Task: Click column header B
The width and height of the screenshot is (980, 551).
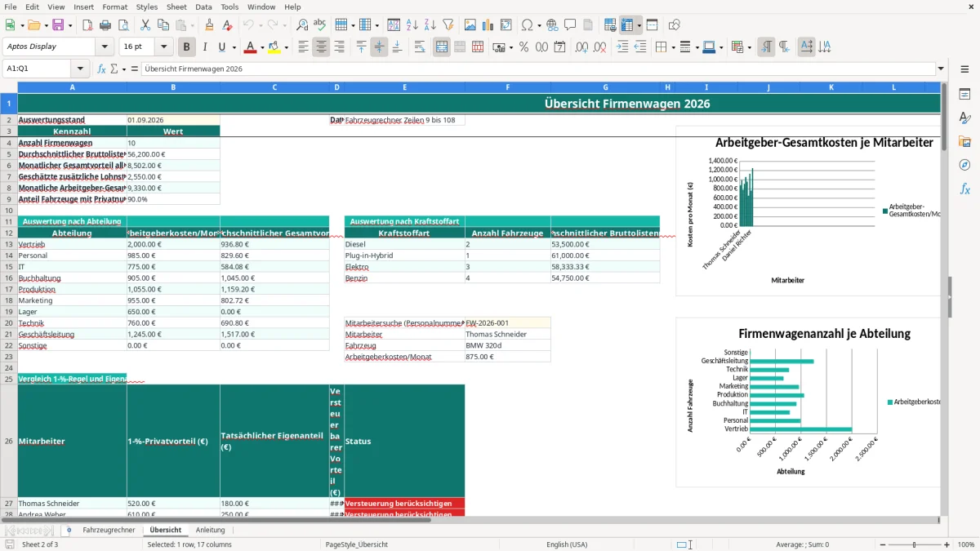Action: click(173, 87)
